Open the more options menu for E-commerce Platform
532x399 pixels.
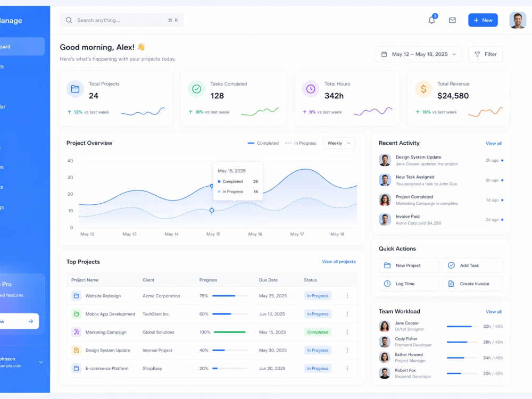pos(347,368)
